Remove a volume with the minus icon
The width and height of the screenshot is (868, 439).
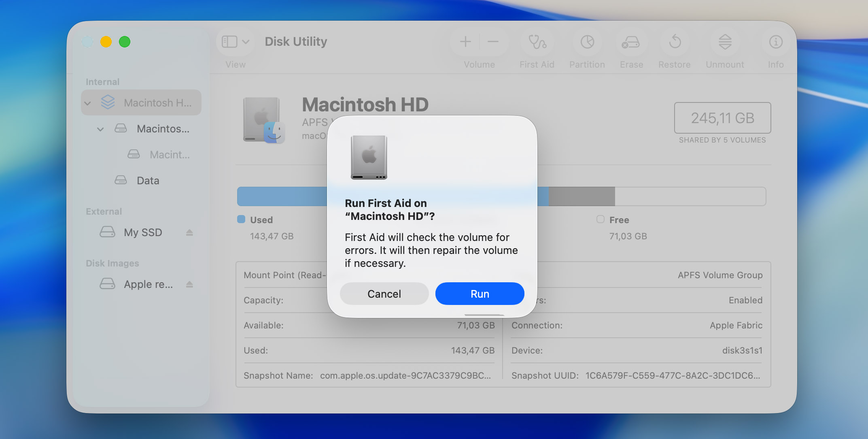(x=493, y=42)
